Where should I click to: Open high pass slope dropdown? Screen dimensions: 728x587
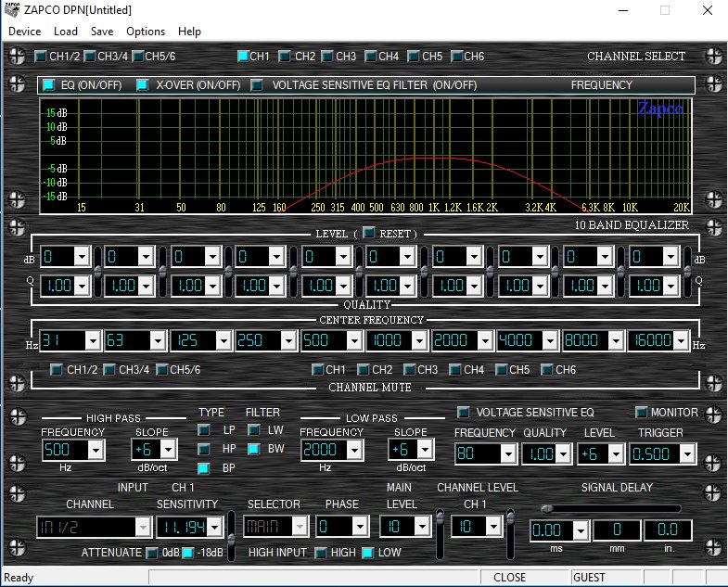[168, 449]
